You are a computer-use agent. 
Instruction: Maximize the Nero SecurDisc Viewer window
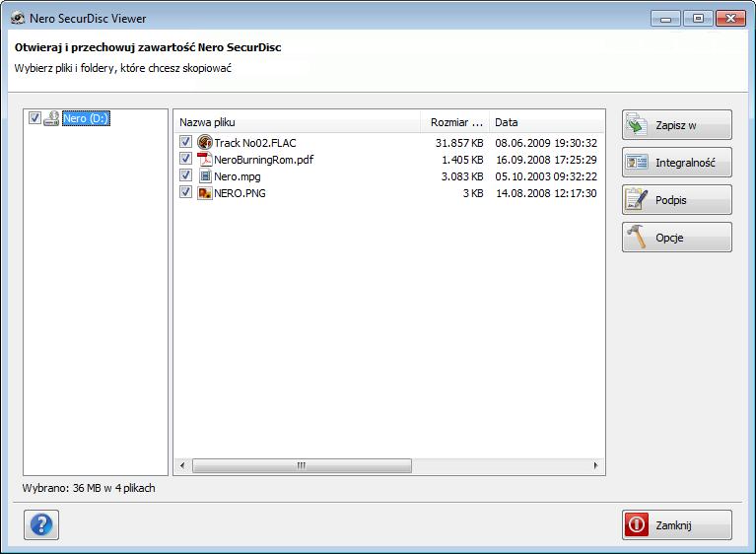(698, 19)
